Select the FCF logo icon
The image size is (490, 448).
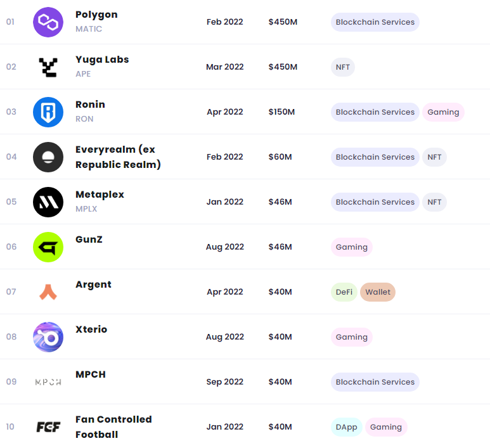tap(48, 427)
